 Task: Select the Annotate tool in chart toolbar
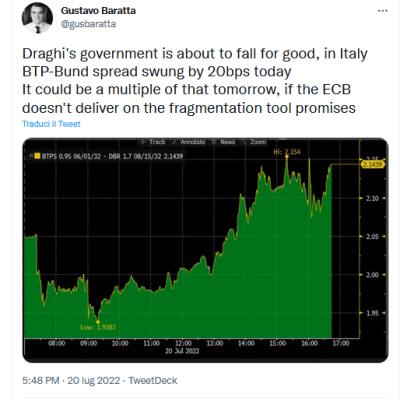[x=189, y=142]
